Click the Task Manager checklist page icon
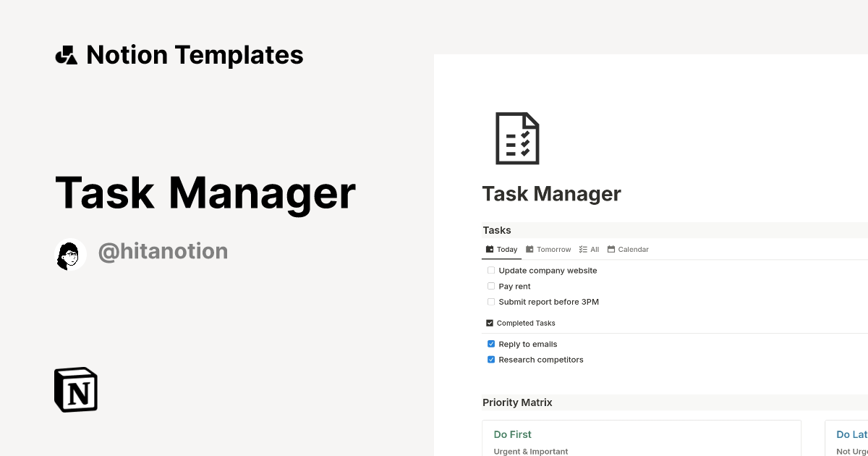Viewport: 868px width, 456px height. pyautogui.click(x=517, y=138)
